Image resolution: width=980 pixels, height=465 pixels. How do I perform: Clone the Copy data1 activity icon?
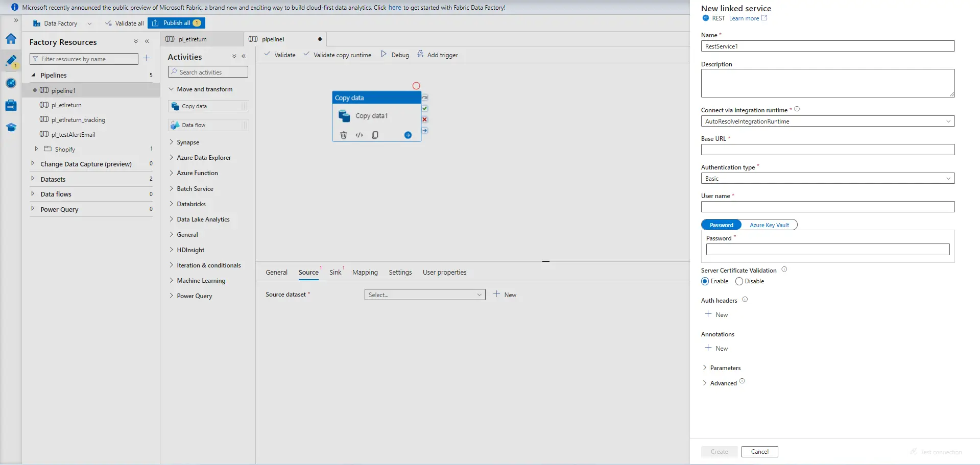point(375,135)
